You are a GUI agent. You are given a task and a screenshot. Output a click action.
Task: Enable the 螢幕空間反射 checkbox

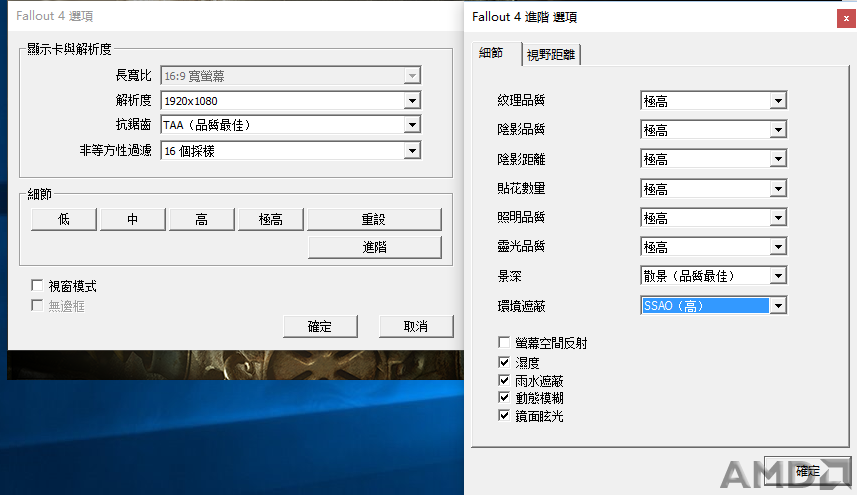pos(504,343)
